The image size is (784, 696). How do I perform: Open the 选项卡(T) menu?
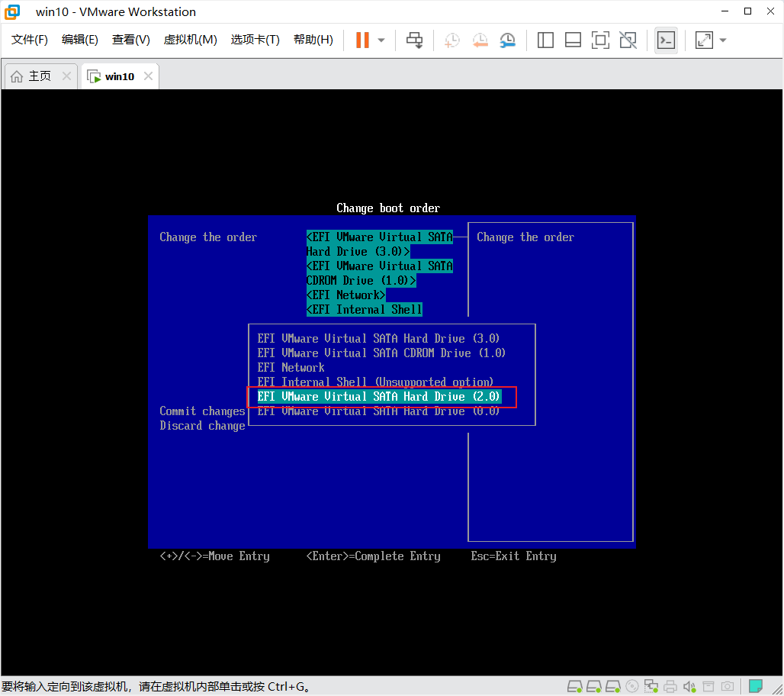255,40
